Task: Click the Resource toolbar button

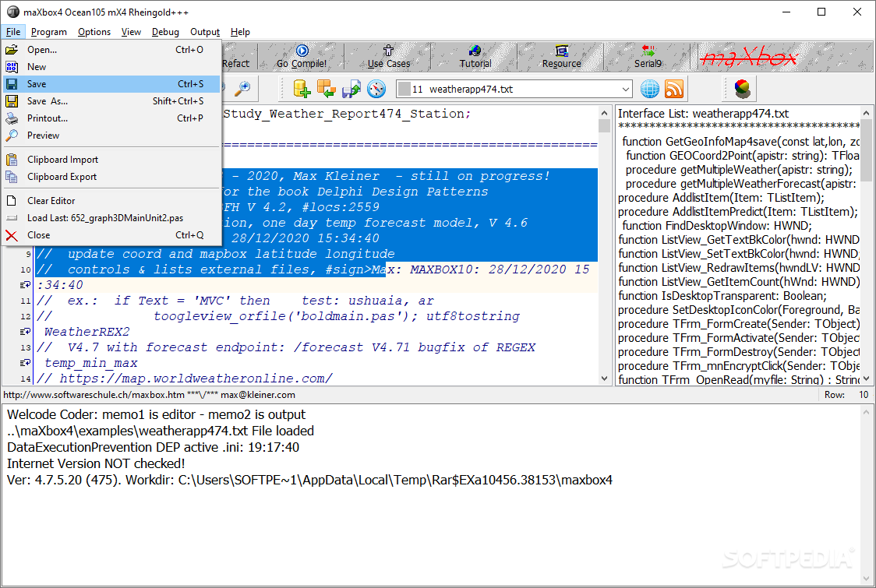Action: (561, 56)
